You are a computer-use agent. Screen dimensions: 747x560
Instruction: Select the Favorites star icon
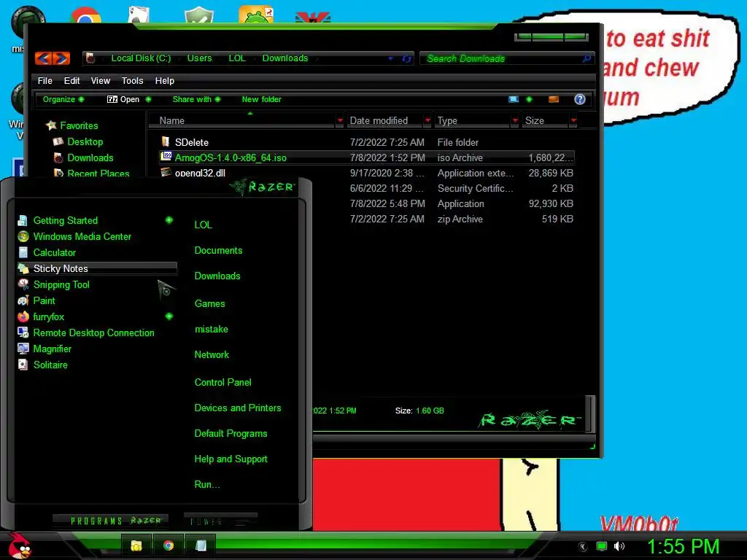click(51, 125)
